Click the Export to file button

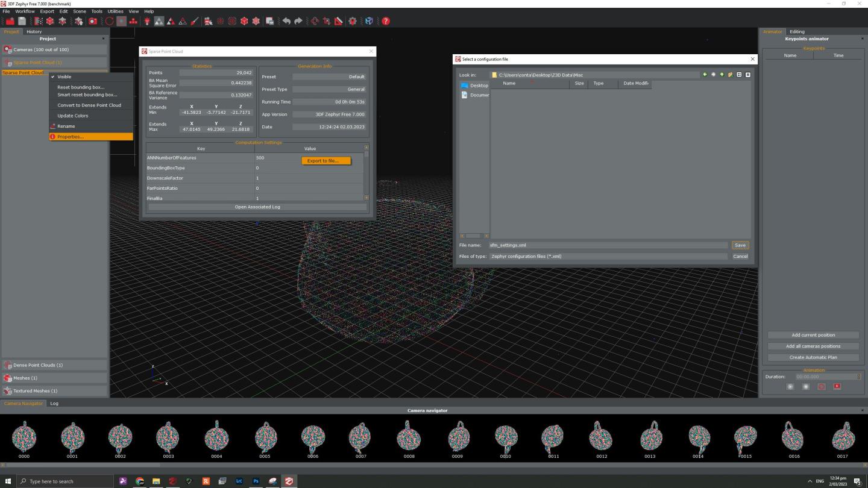tap(325, 161)
